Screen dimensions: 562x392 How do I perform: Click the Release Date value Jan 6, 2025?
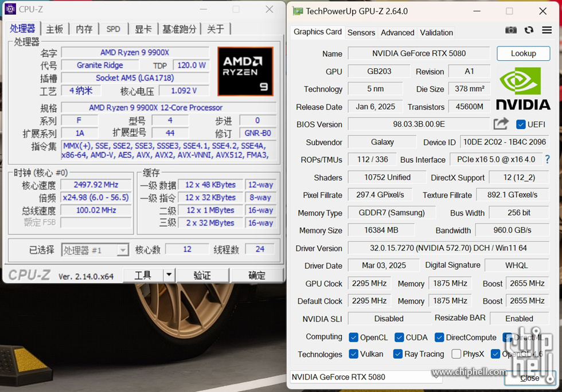[375, 107]
